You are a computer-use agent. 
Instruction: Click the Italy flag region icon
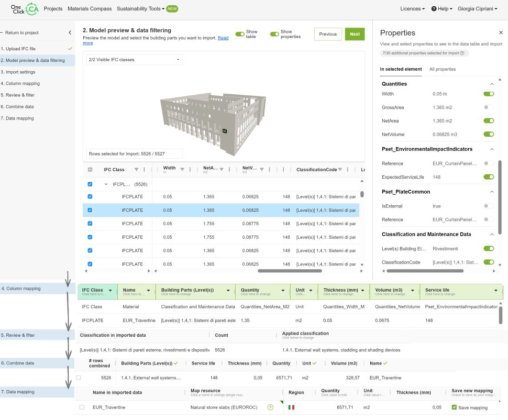click(291, 407)
